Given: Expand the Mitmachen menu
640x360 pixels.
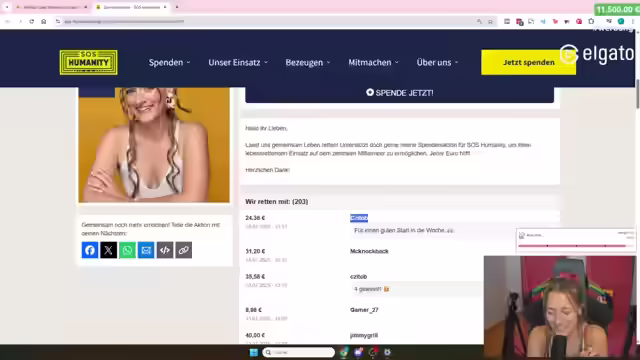Looking at the screenshot, I should coord(373,62).
